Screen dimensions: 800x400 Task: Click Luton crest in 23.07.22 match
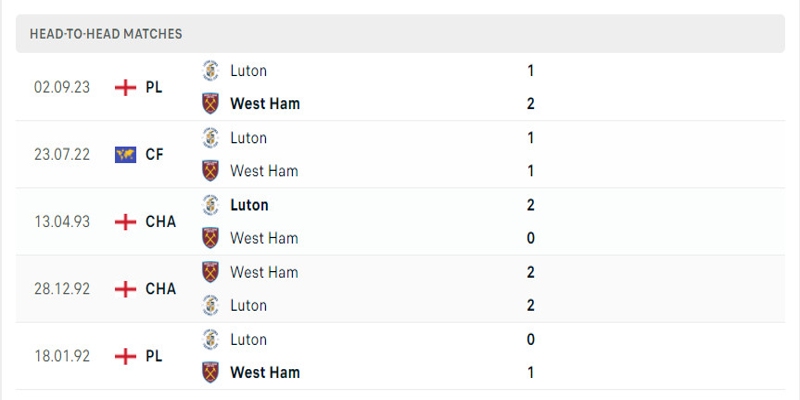[x=210, y=138]
